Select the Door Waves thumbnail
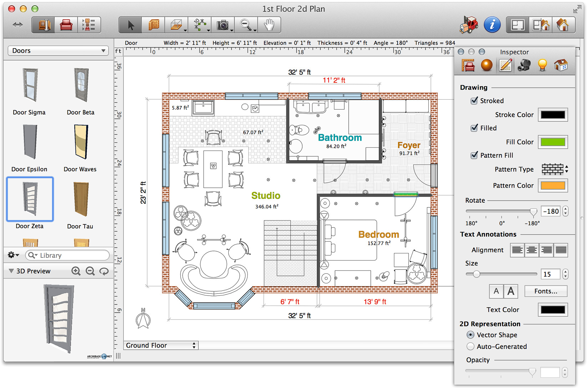Image resolution: width=588 pixels, height=389 pixels. click(80, 143)
